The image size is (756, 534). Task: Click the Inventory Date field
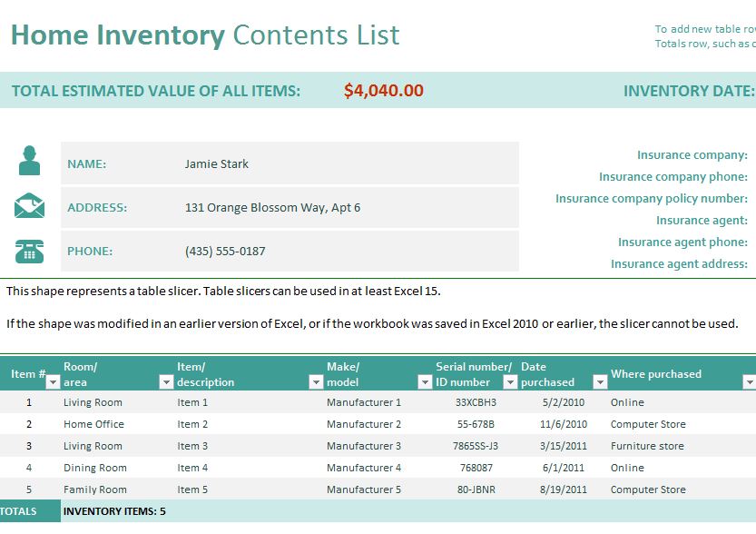click(x=753, y=91)
